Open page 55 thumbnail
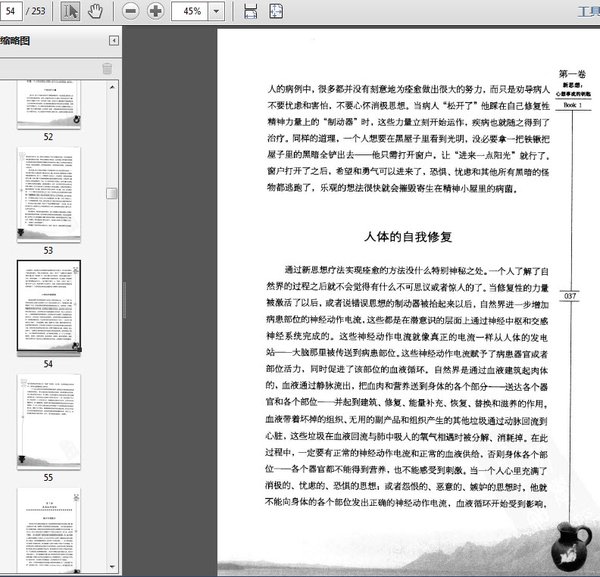 (x=49, y=421)
